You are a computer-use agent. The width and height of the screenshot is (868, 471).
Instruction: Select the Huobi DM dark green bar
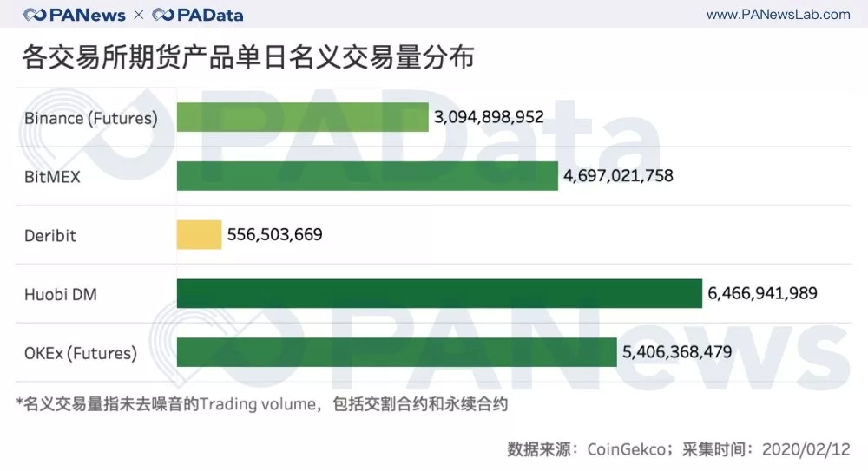[439, 294]
